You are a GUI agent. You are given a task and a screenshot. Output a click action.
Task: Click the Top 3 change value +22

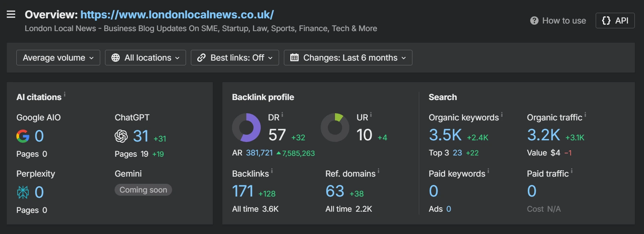click(x=472, y=153)
